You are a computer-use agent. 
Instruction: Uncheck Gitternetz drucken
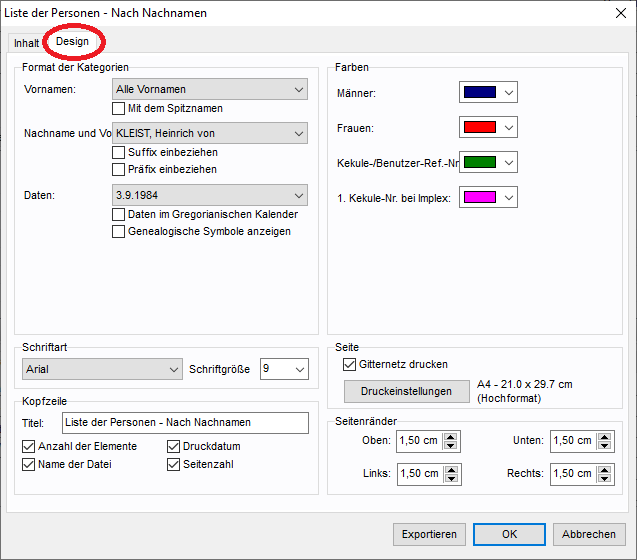pyautogui.click(x=350, y=365)
